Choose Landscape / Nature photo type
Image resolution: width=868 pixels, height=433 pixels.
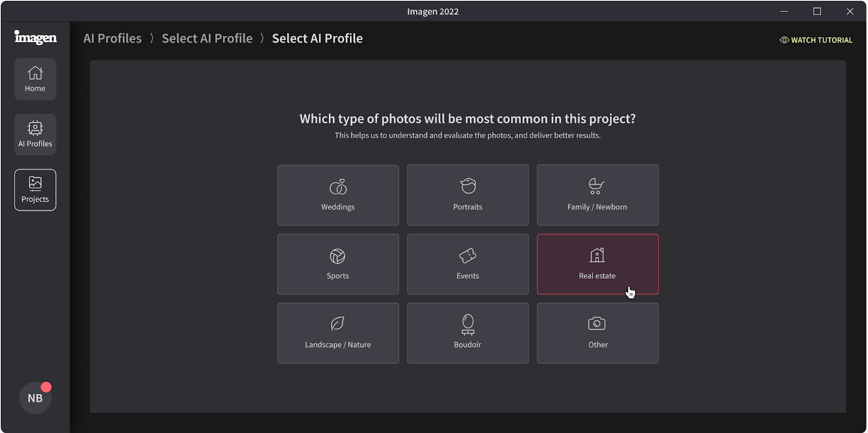tap(338, 333)
